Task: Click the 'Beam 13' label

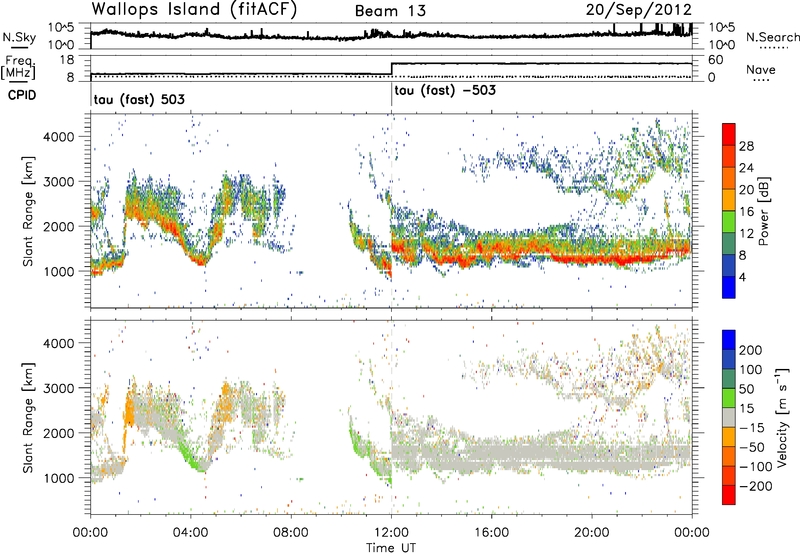Action: 390,11
